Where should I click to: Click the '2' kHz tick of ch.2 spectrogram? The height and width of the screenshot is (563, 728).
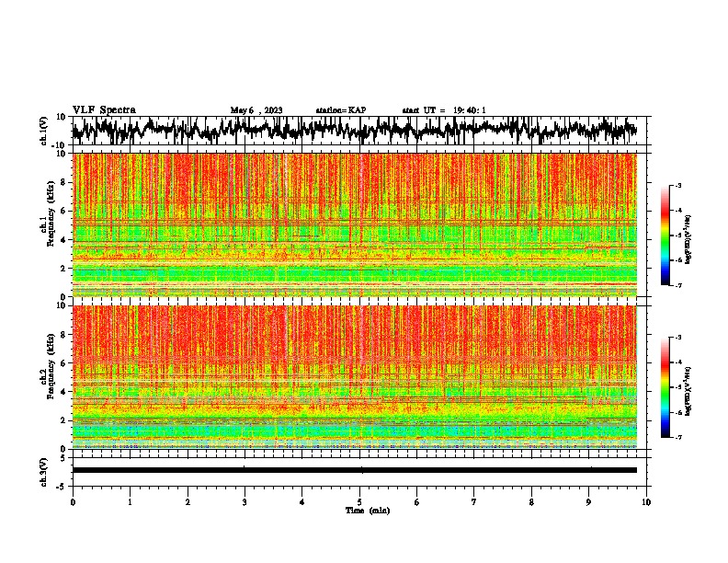coord(64,420)
